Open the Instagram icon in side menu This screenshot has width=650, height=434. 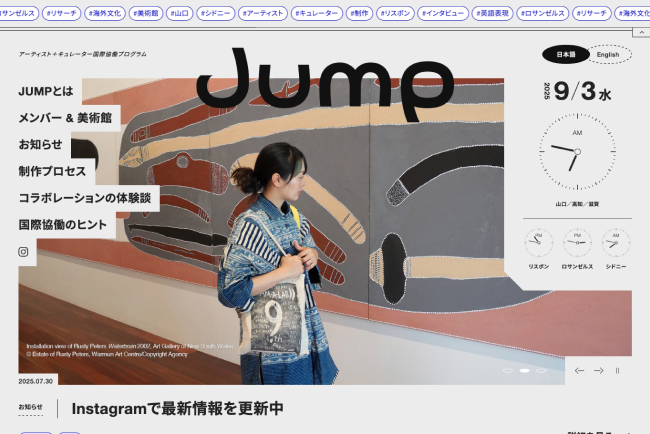tap(23, 252)
